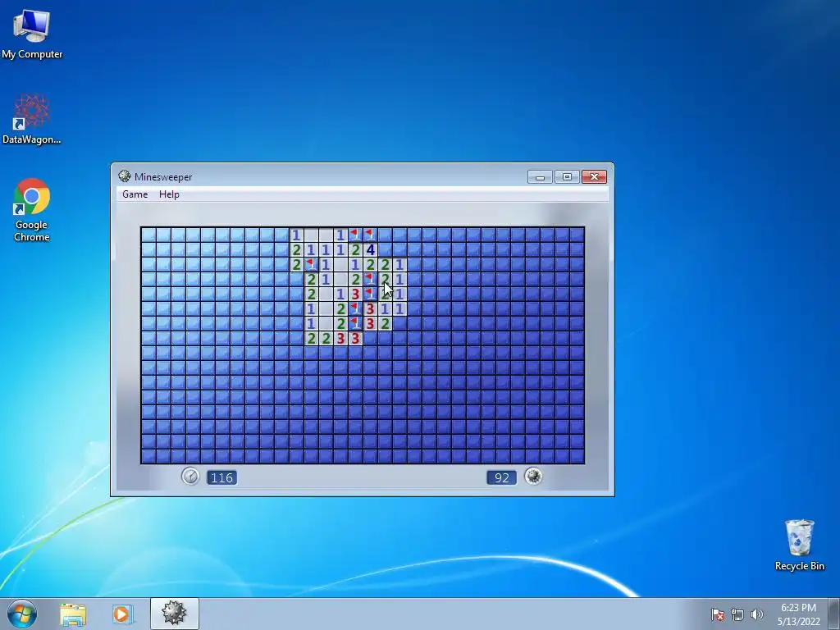840x630 pixels.
Task: Open the Action Center flag in tray
Action: [x=717, y=614]
